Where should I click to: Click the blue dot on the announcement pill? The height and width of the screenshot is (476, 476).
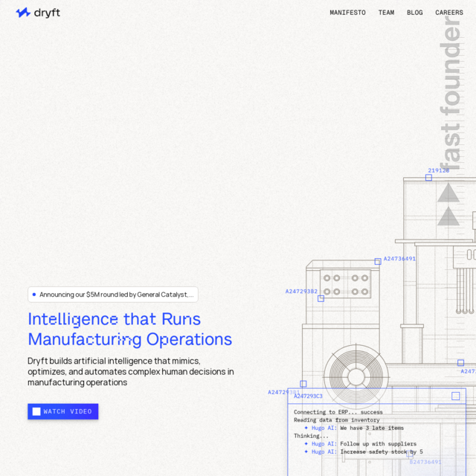34,295
